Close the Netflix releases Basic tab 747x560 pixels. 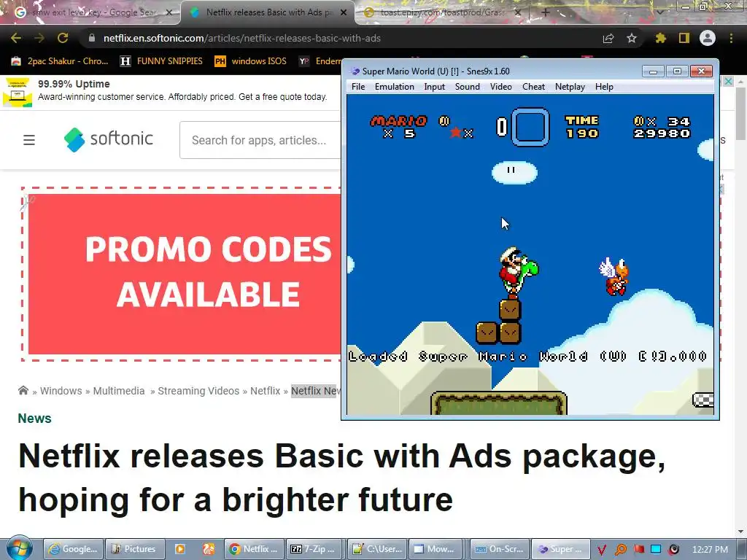coord(344,12)
